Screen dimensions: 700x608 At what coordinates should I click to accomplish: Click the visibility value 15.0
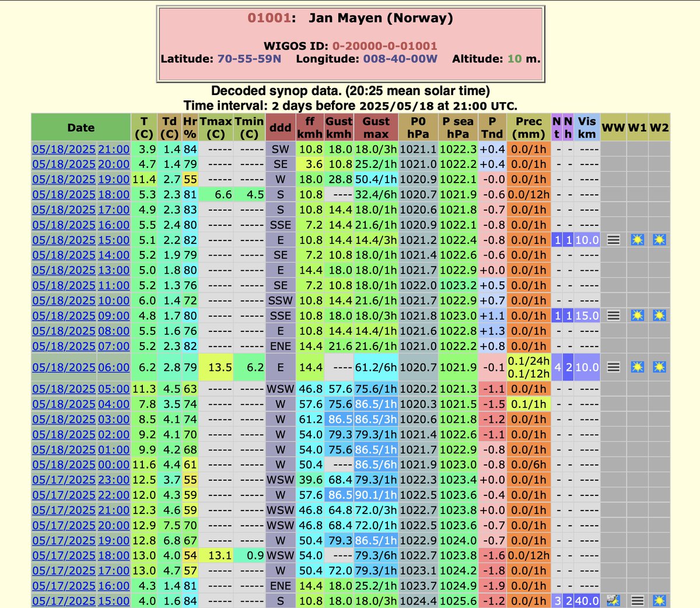(x=587, y=316)
